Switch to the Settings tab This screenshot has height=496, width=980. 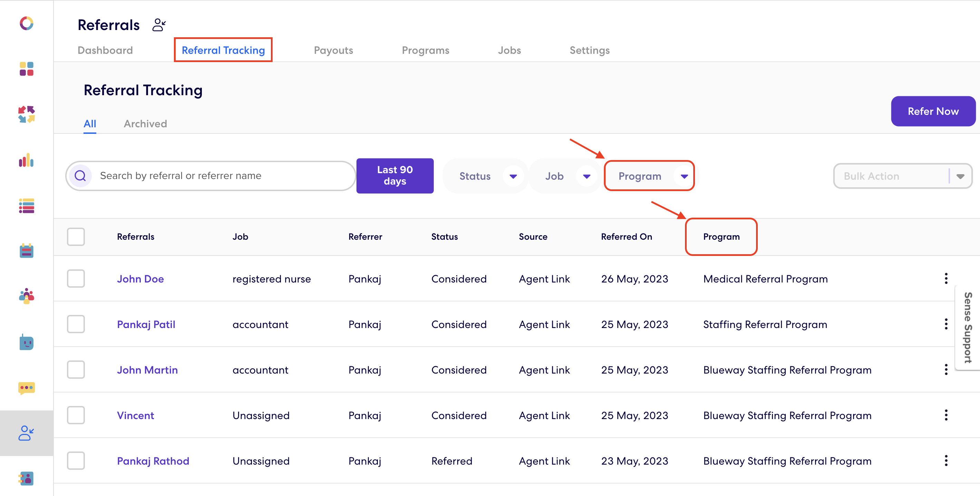point(589,50)
